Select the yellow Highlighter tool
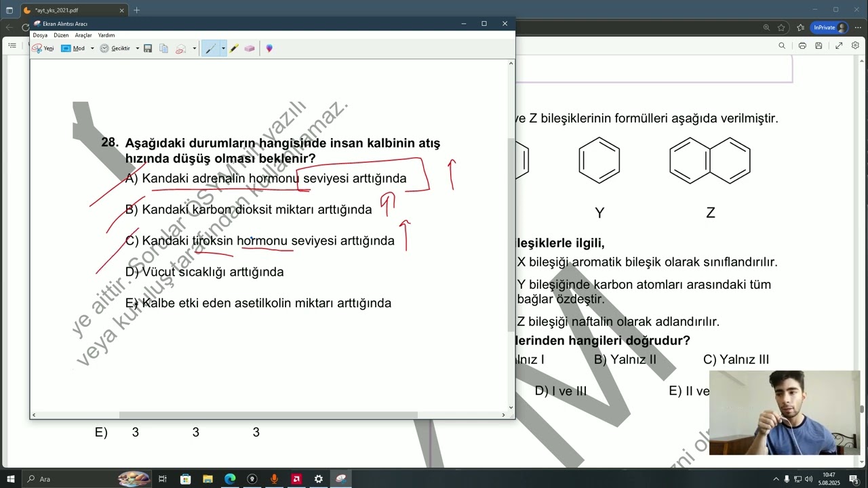This screenshot has height=488, width=868. pos(234,48)
